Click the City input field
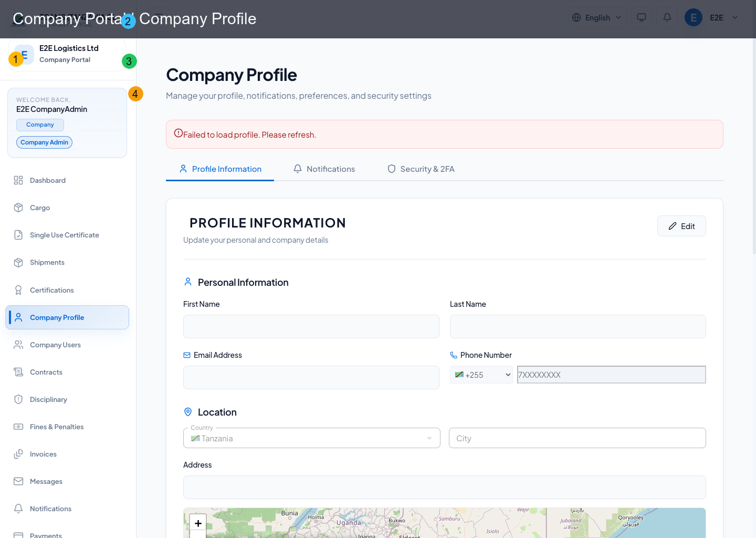756x538 pixels. click(x=577, y=438)
